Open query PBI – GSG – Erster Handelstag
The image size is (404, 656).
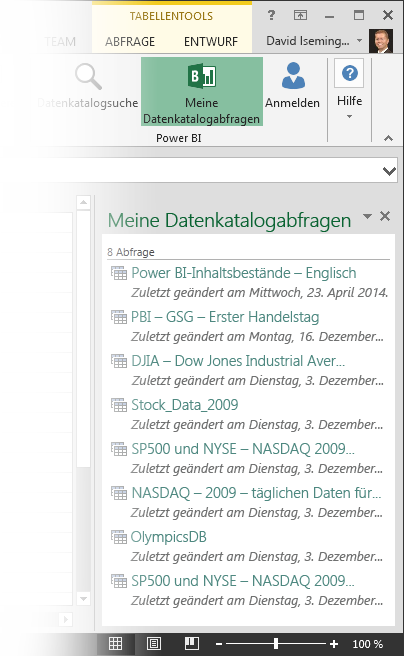[225, 317]
